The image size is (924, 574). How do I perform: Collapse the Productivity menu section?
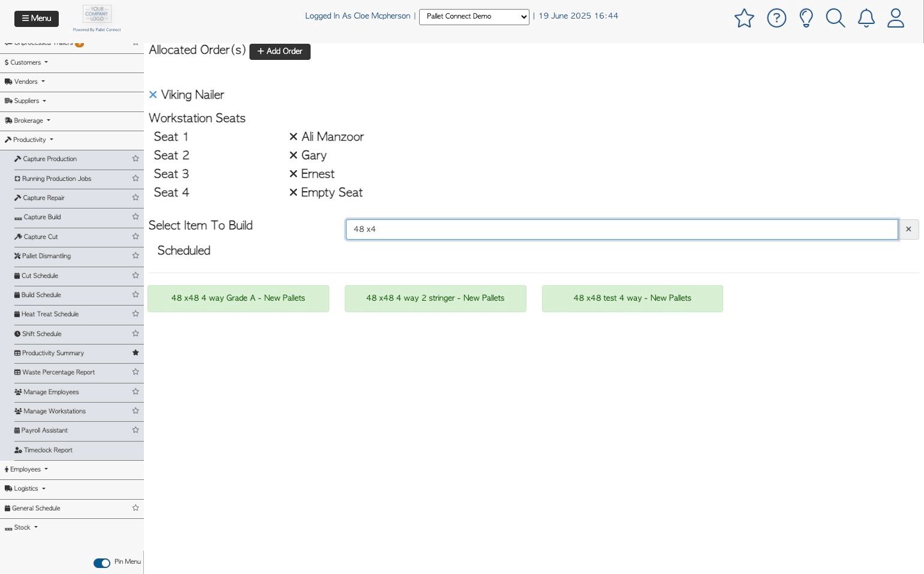(x=29, y=140)
